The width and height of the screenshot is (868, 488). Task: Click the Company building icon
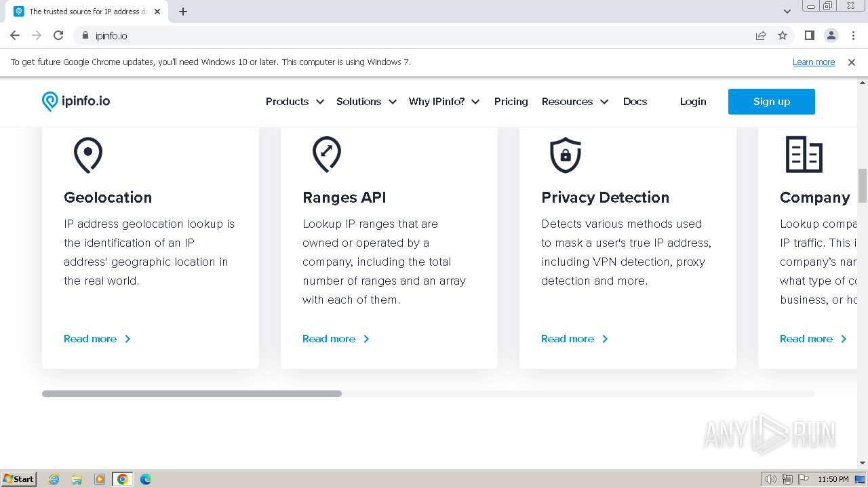point(804,155)
